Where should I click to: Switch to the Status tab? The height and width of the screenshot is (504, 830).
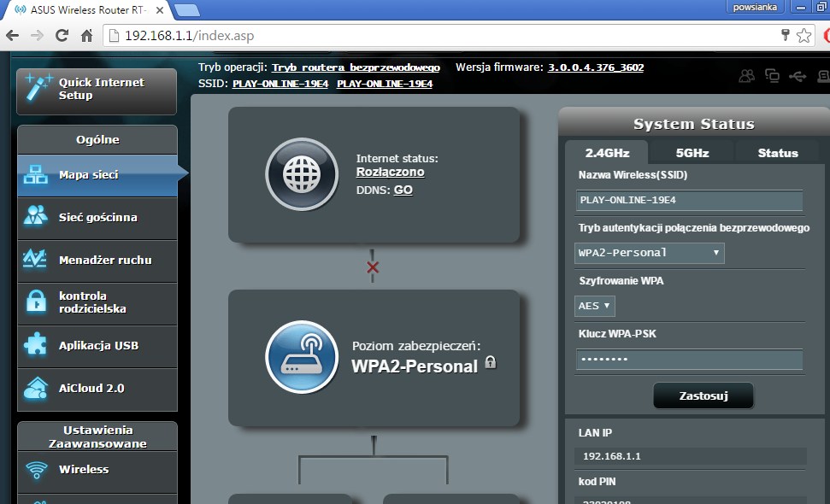click(x=777, y=153)
